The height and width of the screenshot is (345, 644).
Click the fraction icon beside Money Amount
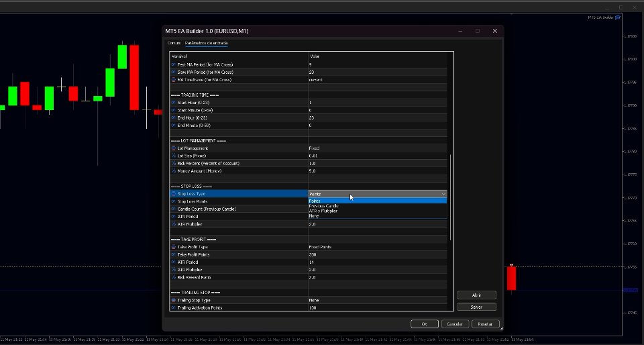(173, 171)
